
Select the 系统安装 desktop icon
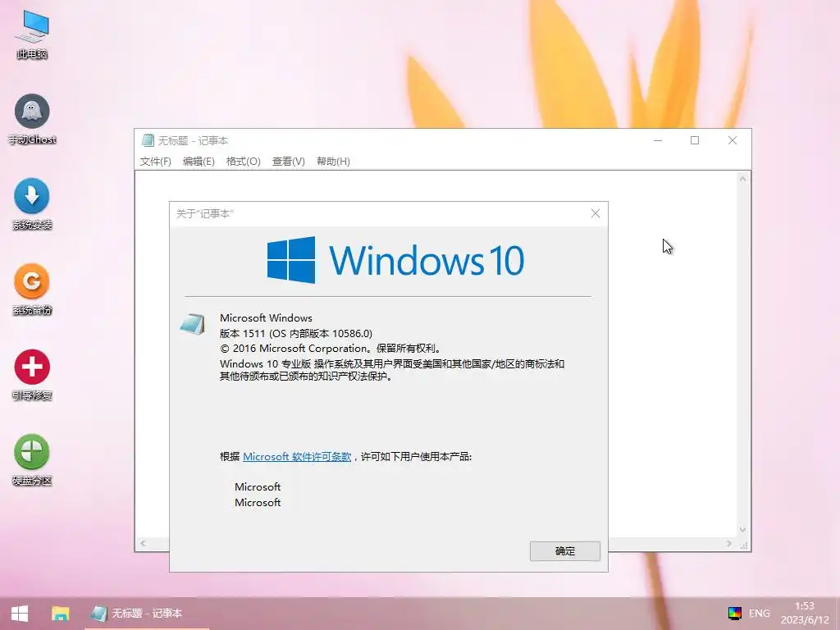(32, 204)
